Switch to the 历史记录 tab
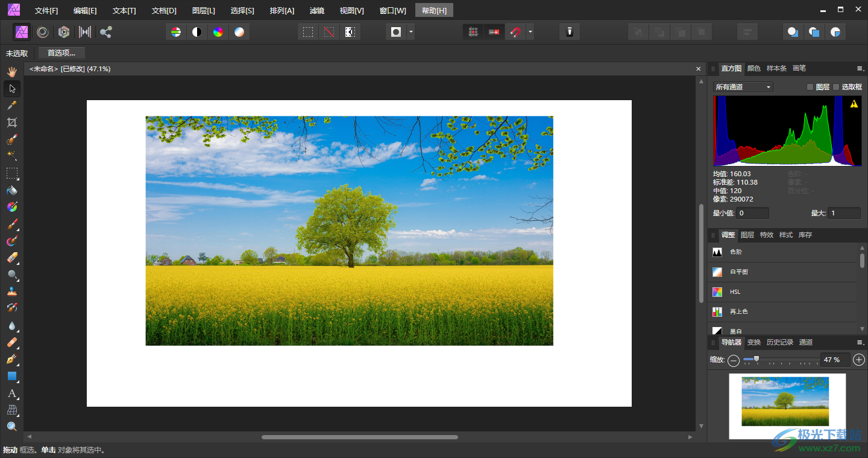 [779, 342]
